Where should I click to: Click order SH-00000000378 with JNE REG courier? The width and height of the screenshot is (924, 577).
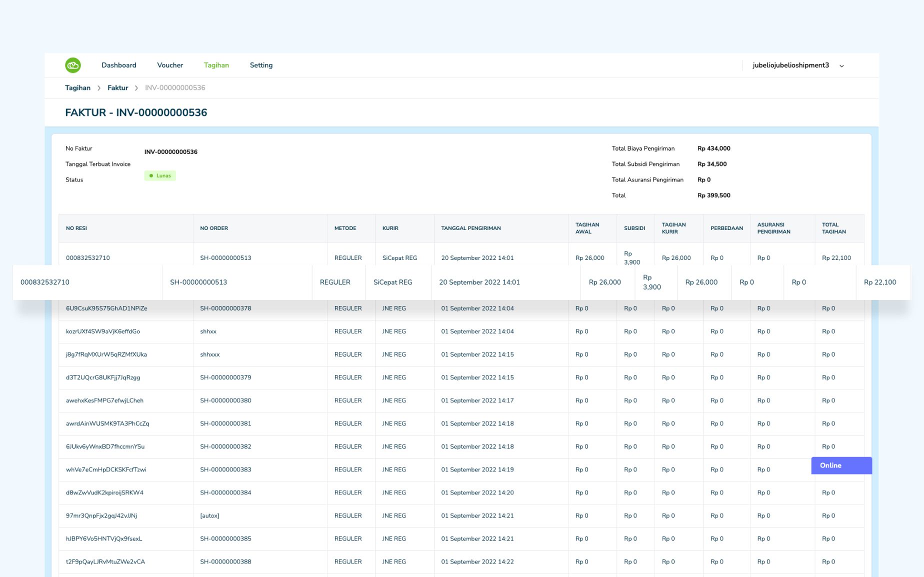coord(225,308)
